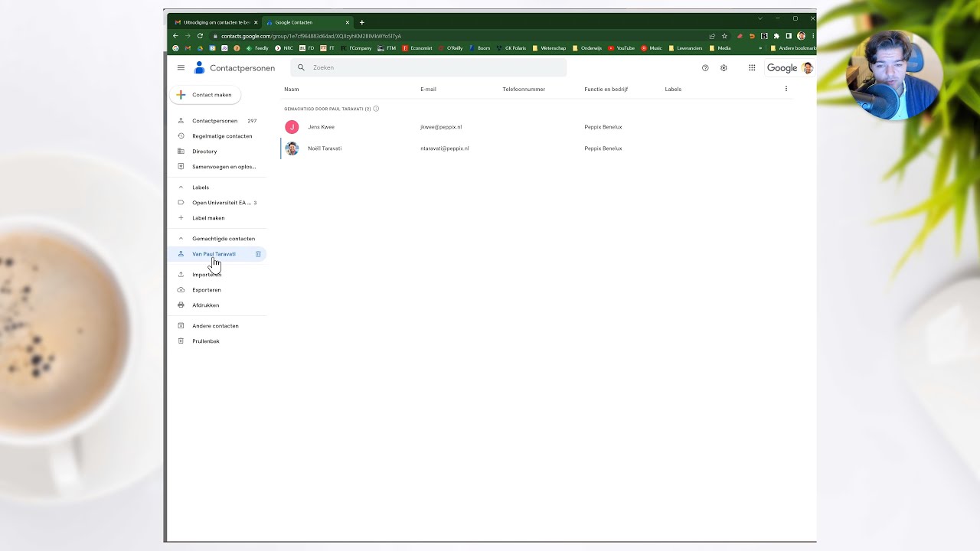Open a new browser tab
Image resolution: width=980 pixels, height=551 pixels.
tap(362, 22)
